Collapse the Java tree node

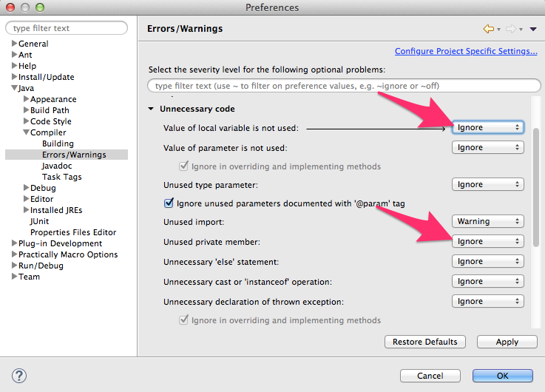click(14, 88)
